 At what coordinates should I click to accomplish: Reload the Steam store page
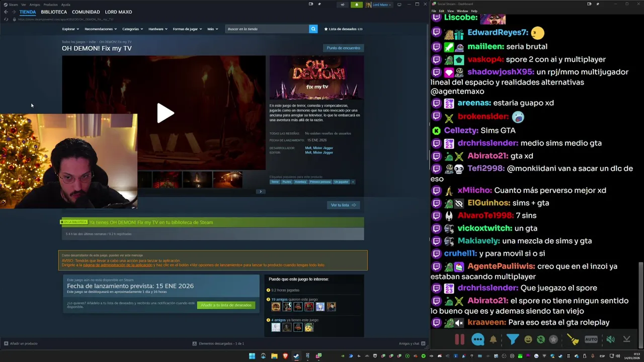tap(6, 19)
